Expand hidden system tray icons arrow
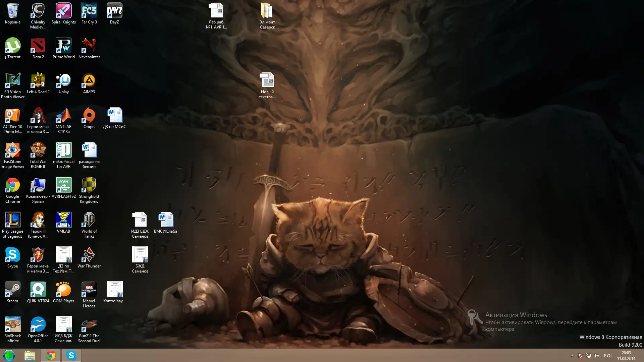 pos(572,356)
